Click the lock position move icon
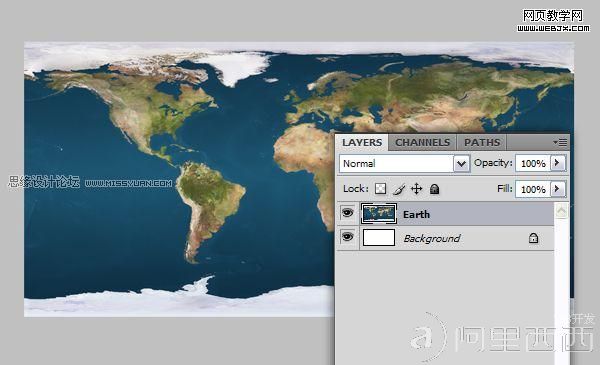This screenshot has width=600, height=365. (x=416, y=189)
